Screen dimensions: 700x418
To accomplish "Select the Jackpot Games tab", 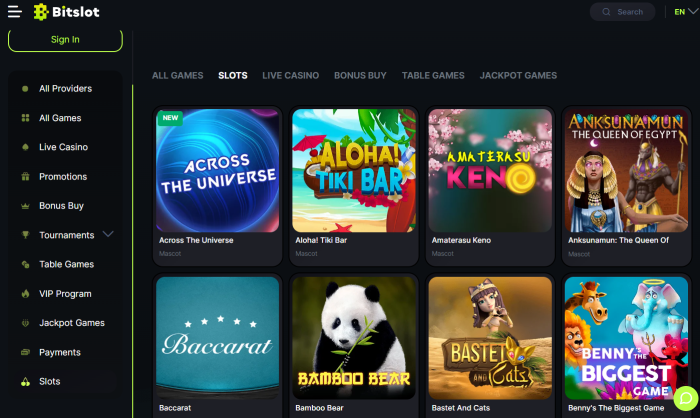I will [518, 75].
